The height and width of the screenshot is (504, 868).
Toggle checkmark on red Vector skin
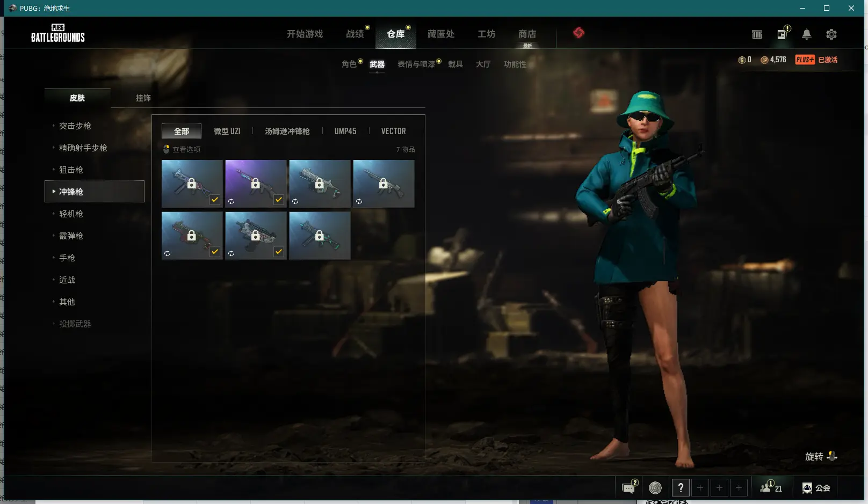(215, 252)
